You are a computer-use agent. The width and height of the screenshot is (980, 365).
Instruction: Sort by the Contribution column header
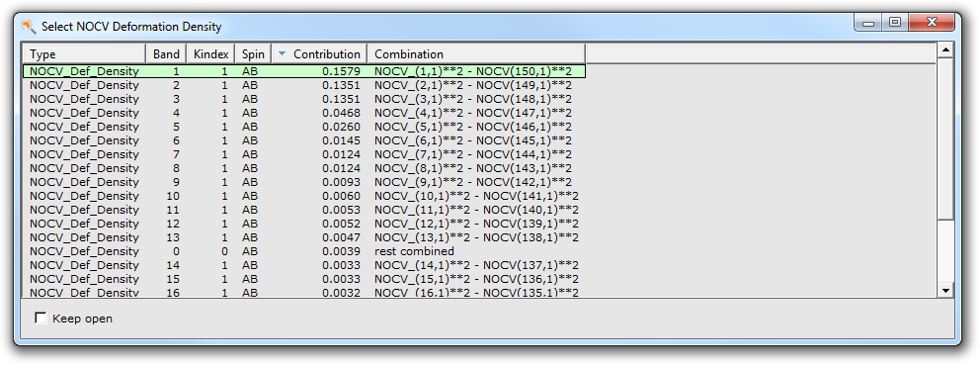pos(319,53)
